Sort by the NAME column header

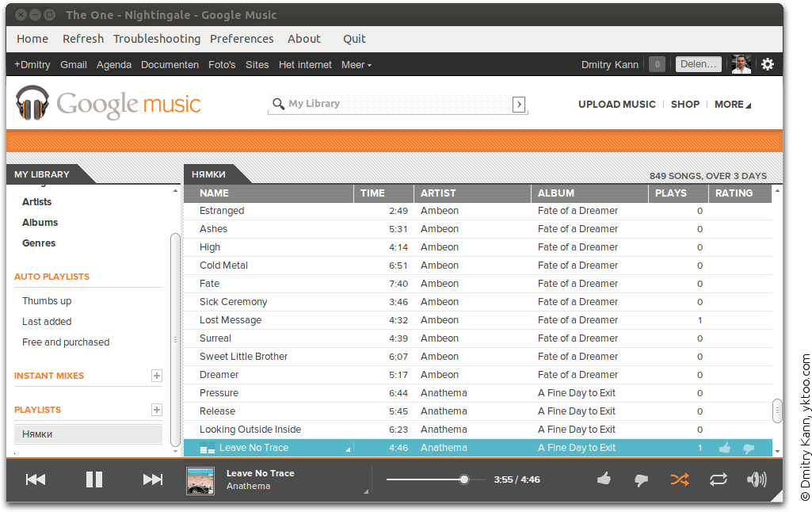[269, 193]
